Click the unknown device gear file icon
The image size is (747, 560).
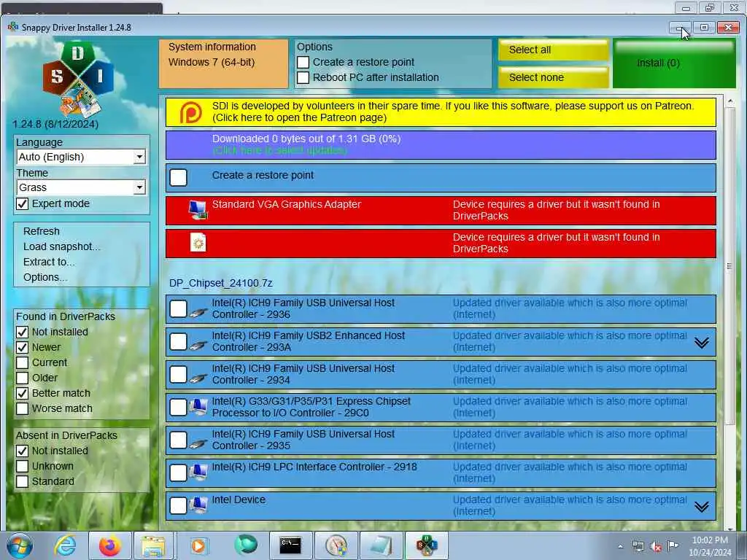tap(198, 242)
